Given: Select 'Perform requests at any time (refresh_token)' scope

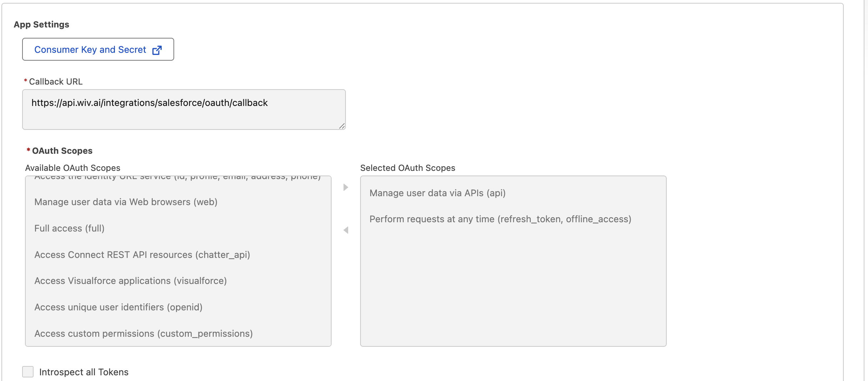Looking at the screenshot, I should 500,219.
